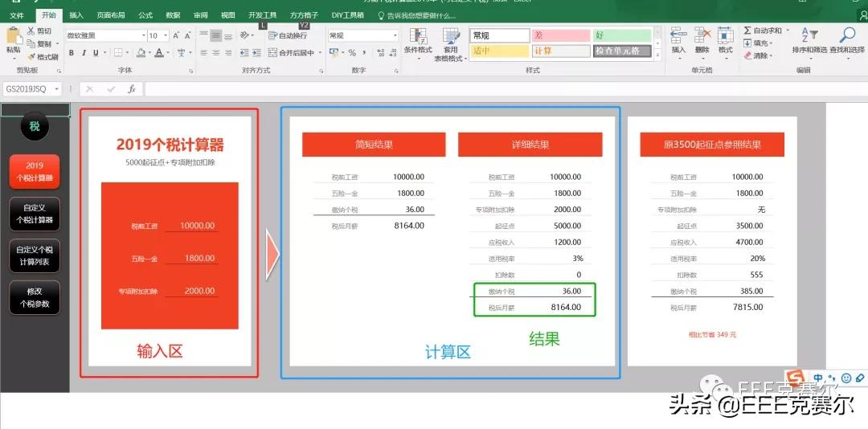The height and width of the screenshot is (429, 868).
Task: Select the Format Painter (格式刷) brush
Action: (x=31, y=56)
